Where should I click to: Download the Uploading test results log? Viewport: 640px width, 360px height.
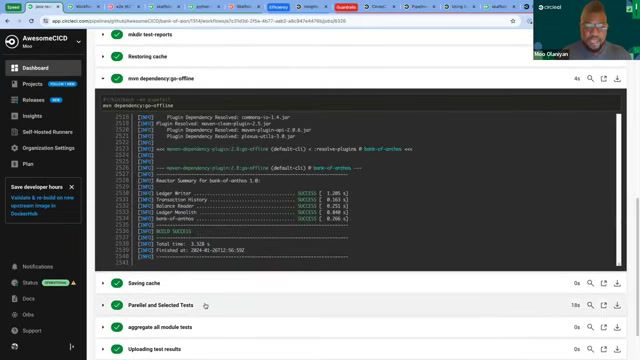coord(617,349)
